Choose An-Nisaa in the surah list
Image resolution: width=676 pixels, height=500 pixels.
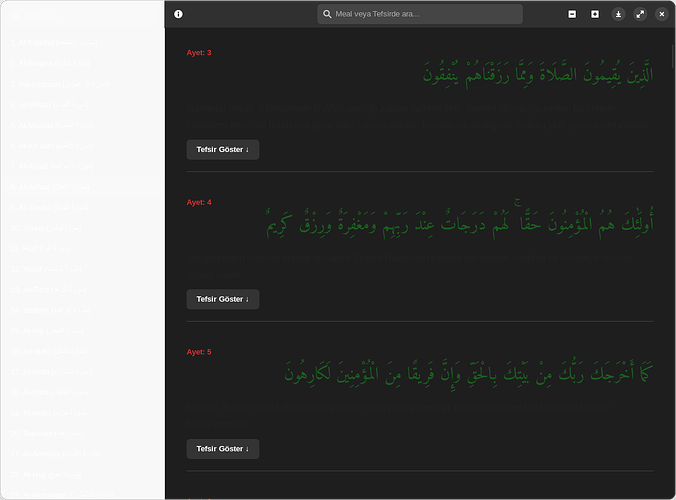tap(55, 105)
